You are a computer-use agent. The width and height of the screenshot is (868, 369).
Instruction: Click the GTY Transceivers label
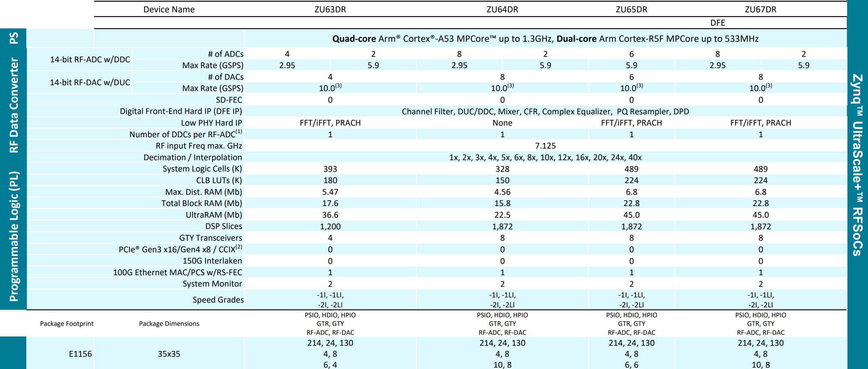click(211, 238)
